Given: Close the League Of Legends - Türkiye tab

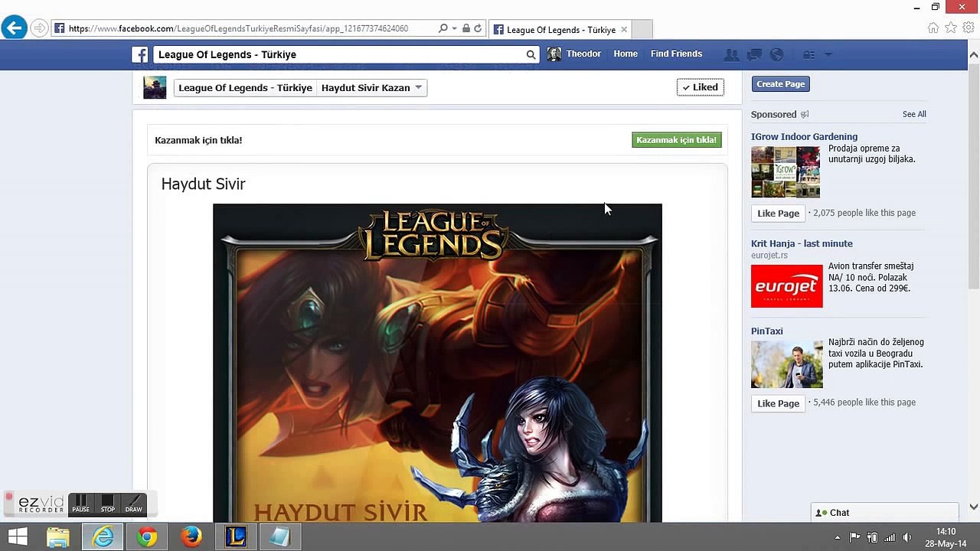Looking at the screenshot, I should pos(624,30).
